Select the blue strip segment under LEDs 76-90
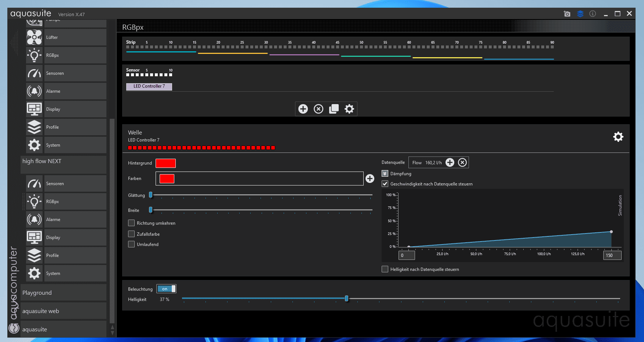644x342 pixels. (519, 59)
